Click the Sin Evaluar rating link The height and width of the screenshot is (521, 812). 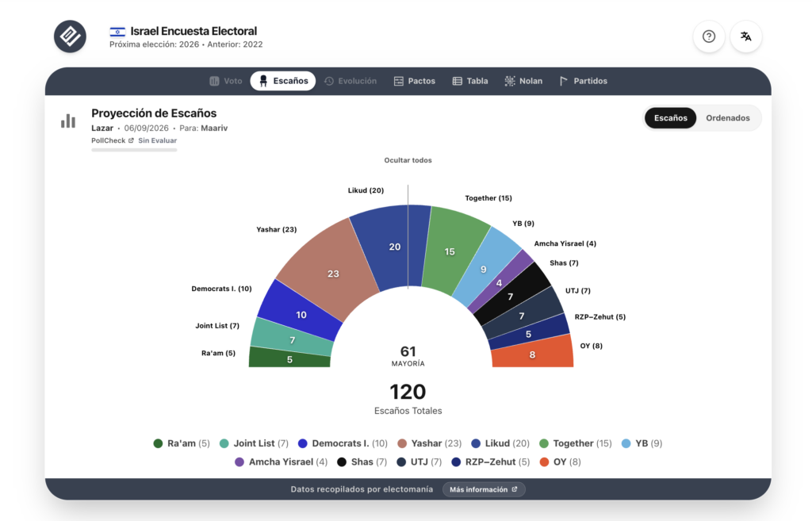pos(158,140)
